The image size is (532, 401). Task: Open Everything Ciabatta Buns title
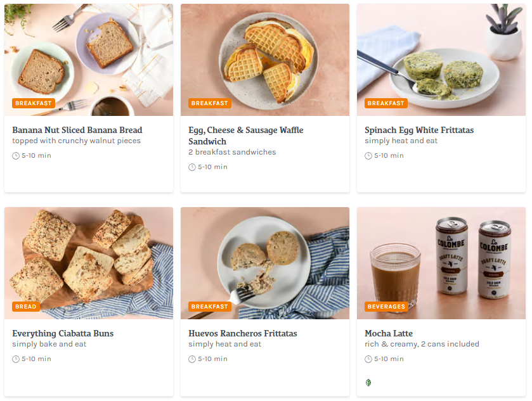point(63,334)
